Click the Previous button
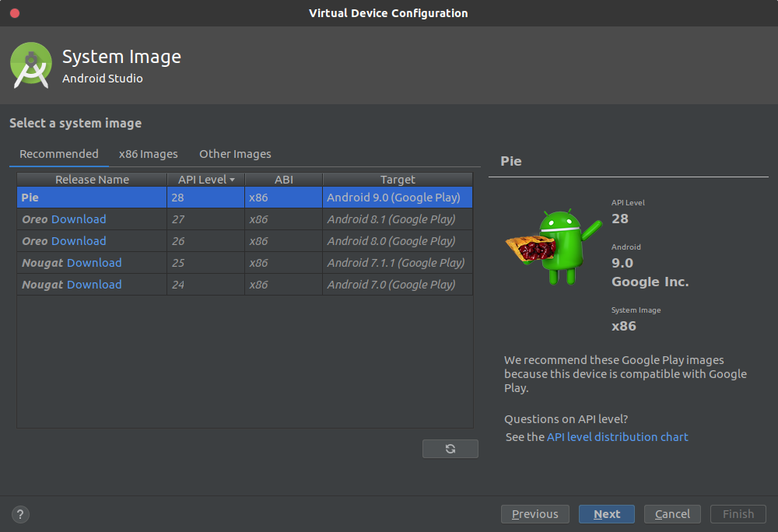The height and width of the screenshot is (532, 778). [535, 514]
